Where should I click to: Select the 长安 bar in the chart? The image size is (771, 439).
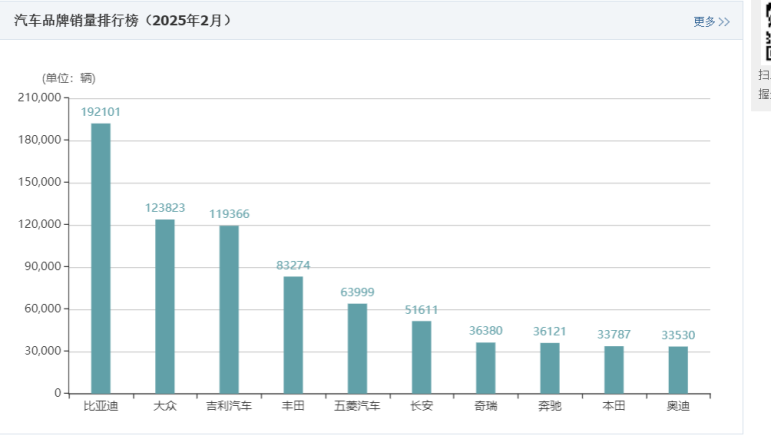tap(421, 357)
